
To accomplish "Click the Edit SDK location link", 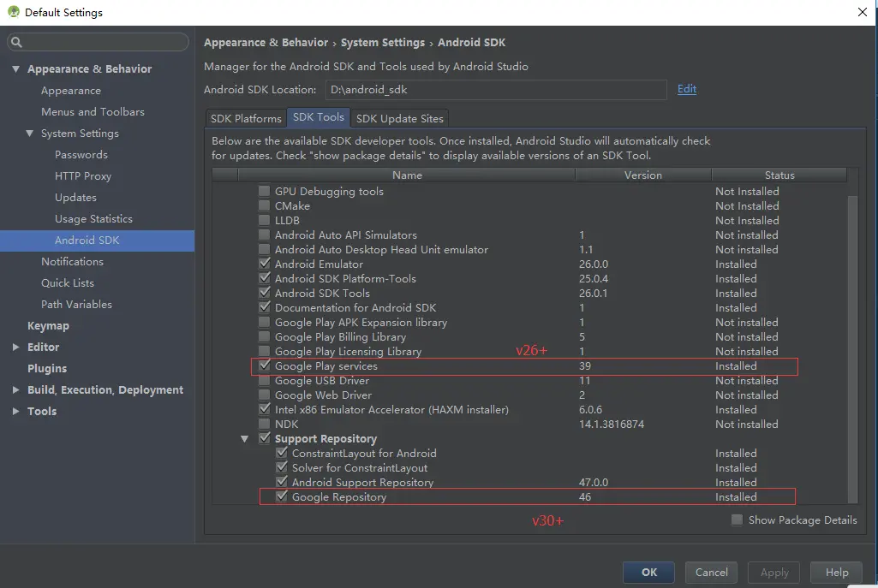I will (x=687, y=89).
